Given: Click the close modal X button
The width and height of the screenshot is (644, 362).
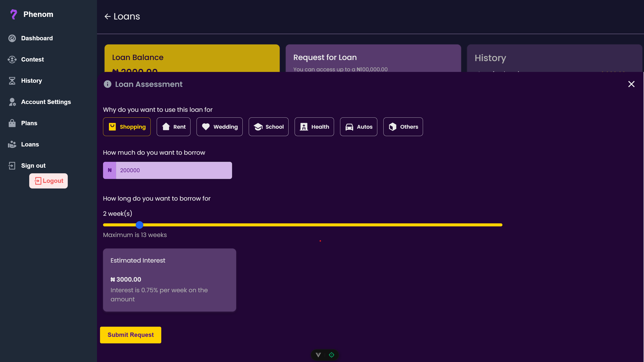Looking at the screenshot, I should (x=631, y=84).
